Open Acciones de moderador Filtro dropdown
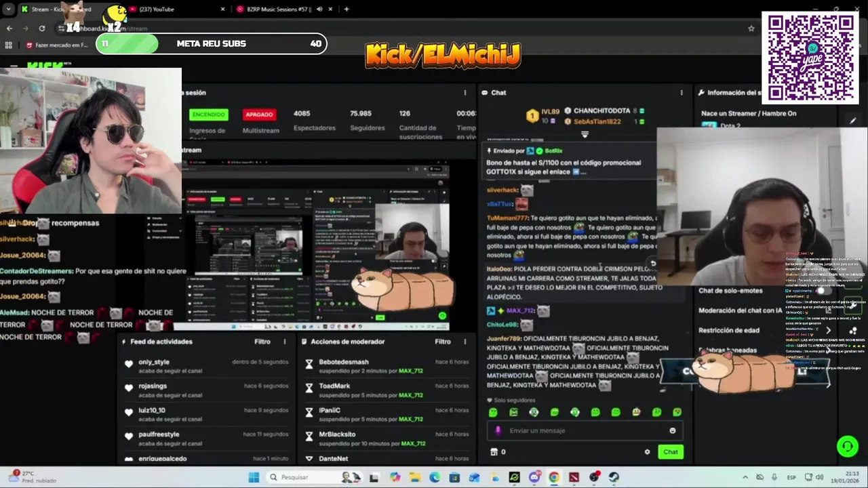 tap(443, 342)
